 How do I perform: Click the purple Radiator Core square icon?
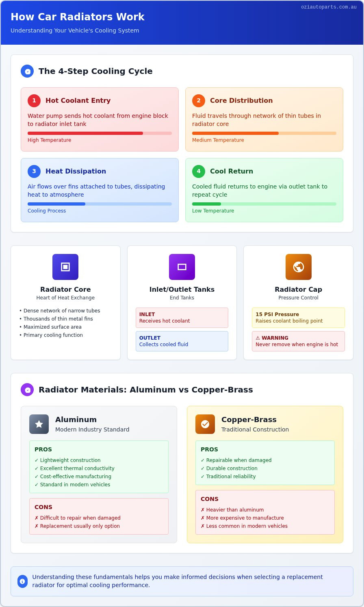(x=65, y=267)
